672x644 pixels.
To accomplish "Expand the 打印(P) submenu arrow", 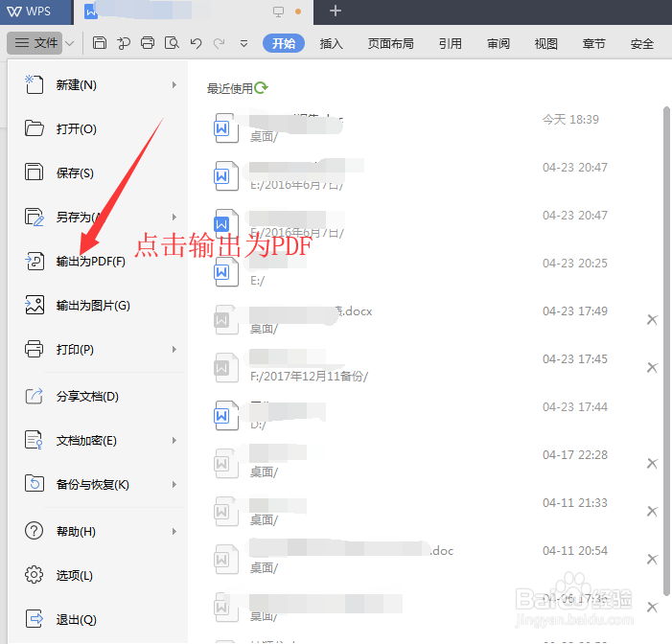I will pyautogui.click(x=174, y=349).
